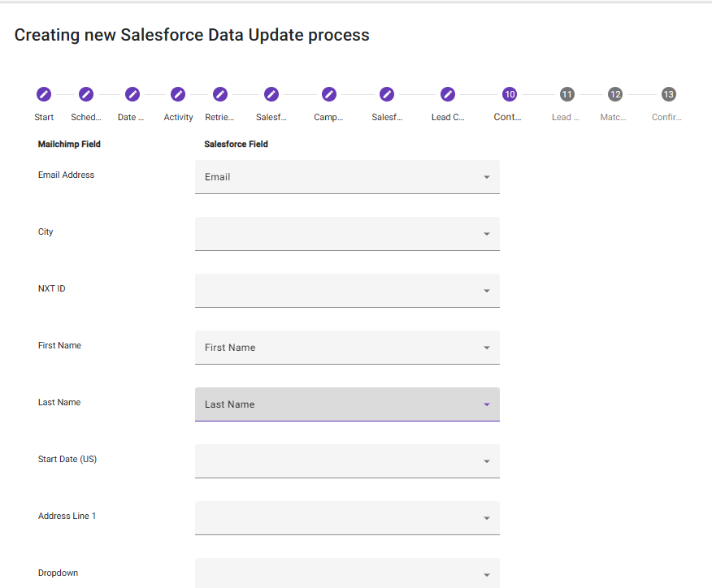Go to step 13 Confir... circle
The height and width of the screenshot is (588, 712).
668,94
